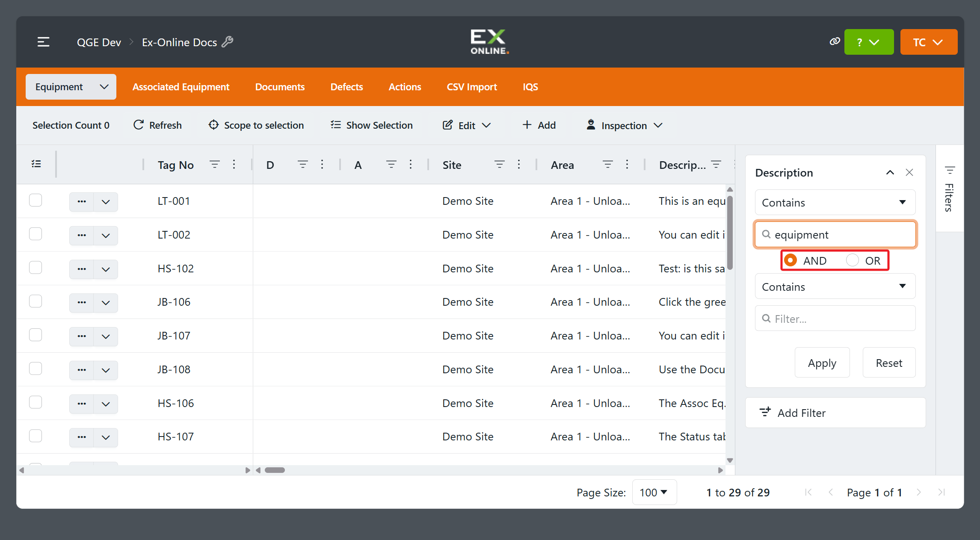
Task: Open the second Contains condition dropdown
Action: point(835,286)
